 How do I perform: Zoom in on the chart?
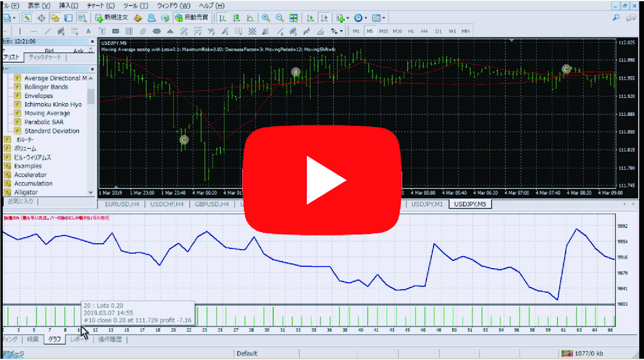(266, 18)
